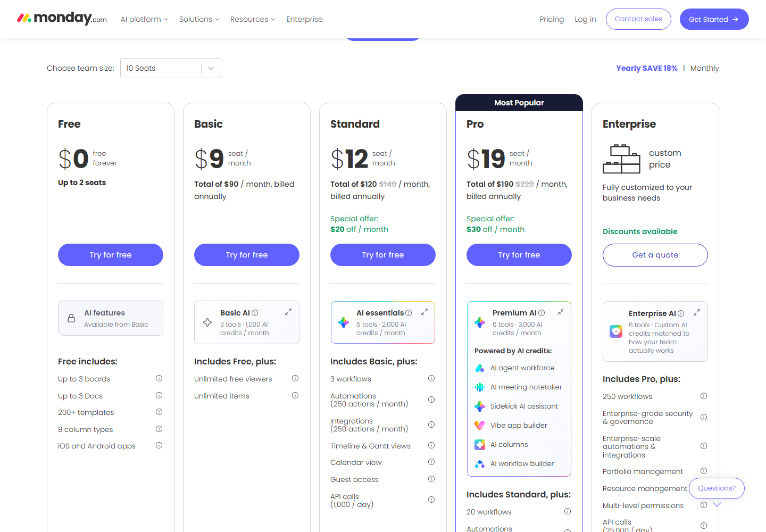
Task: Open info icon for 250 workflows
Action: click(704, 396)
